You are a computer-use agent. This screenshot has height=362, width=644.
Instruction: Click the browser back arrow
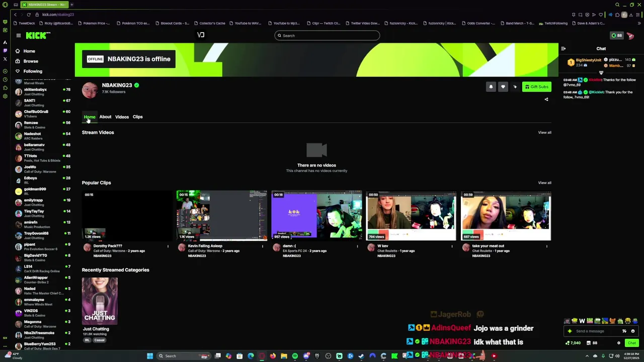15,15
